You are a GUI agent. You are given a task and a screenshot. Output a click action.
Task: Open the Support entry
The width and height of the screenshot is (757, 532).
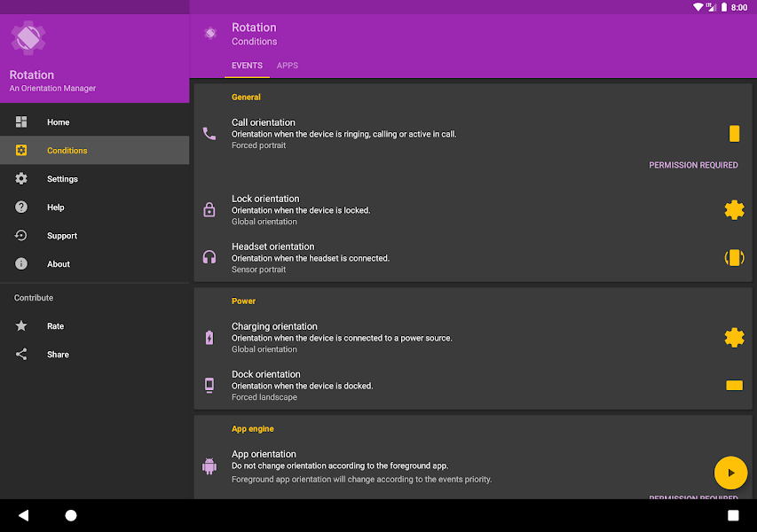click(x=95, y=236)
